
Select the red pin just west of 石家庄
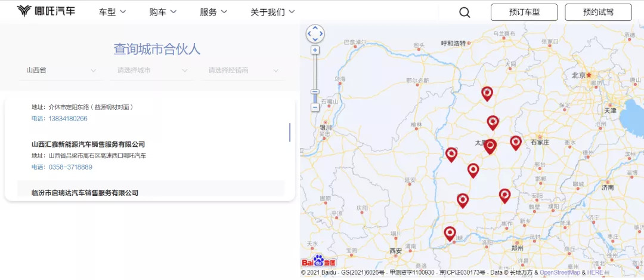click(x=516, y=143)
